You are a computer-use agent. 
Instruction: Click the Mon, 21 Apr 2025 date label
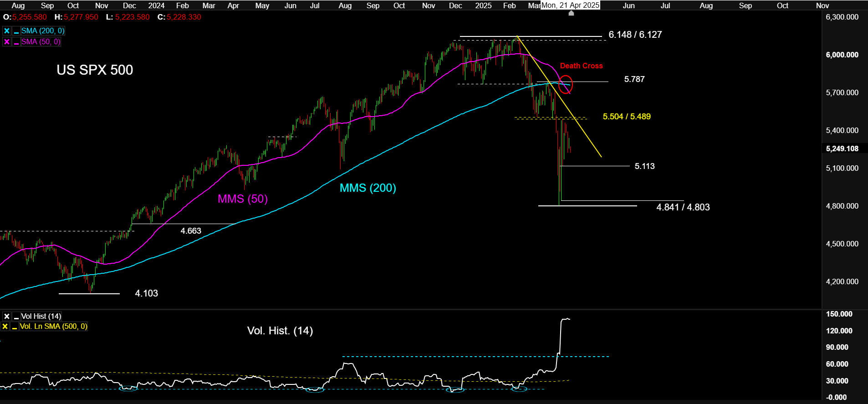570,5
